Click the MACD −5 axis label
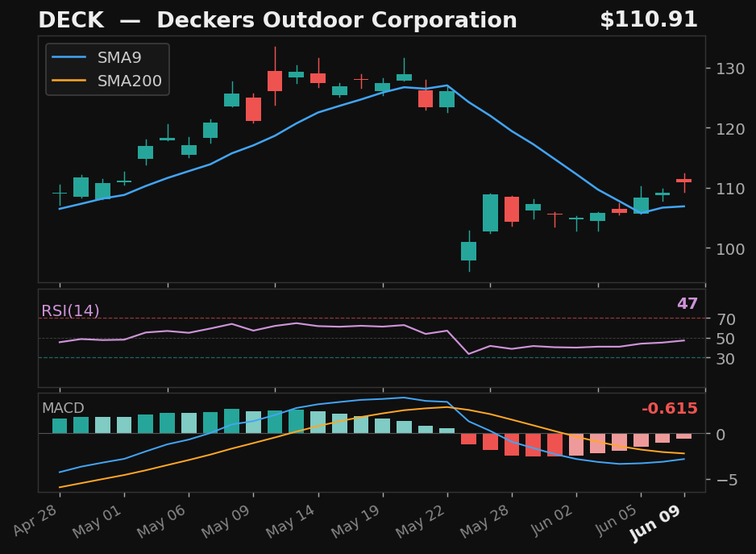This screenshot has width=756, height=554. [x=727, y=480]
